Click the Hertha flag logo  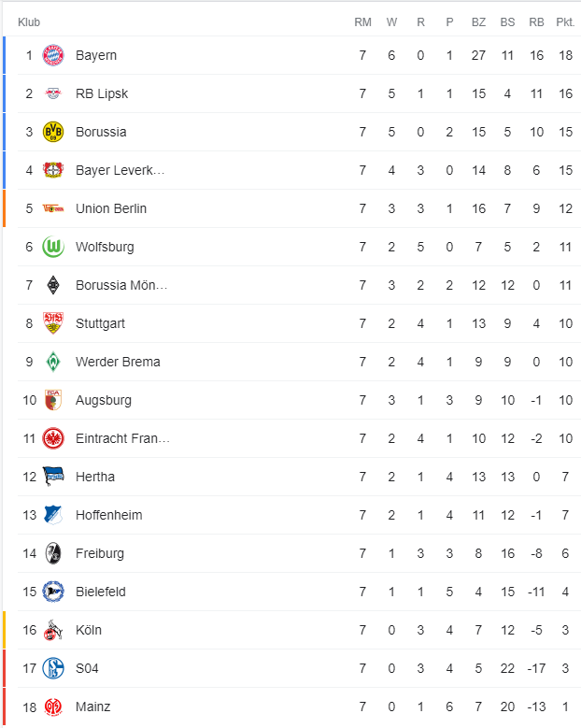point(53,477)
